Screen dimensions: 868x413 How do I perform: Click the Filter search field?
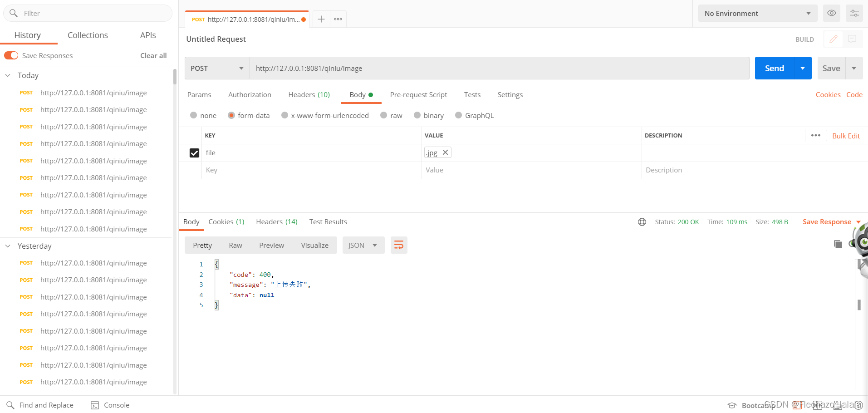[88, 13]
